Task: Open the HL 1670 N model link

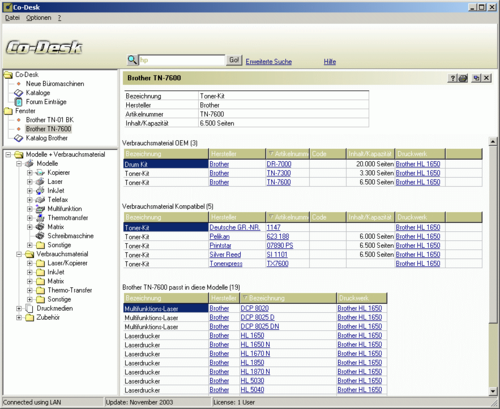Action: [255, 354]
